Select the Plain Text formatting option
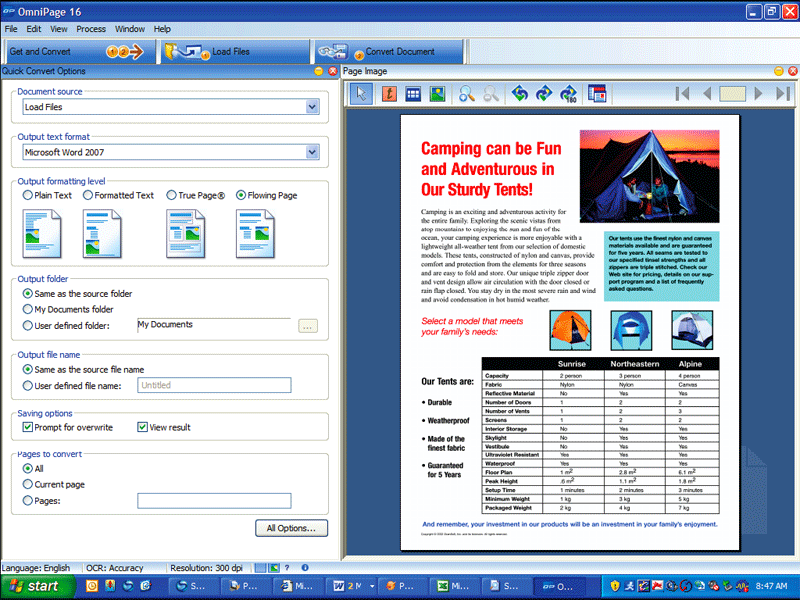This screenshot has height=600, width=800. [x=28, y=196]
